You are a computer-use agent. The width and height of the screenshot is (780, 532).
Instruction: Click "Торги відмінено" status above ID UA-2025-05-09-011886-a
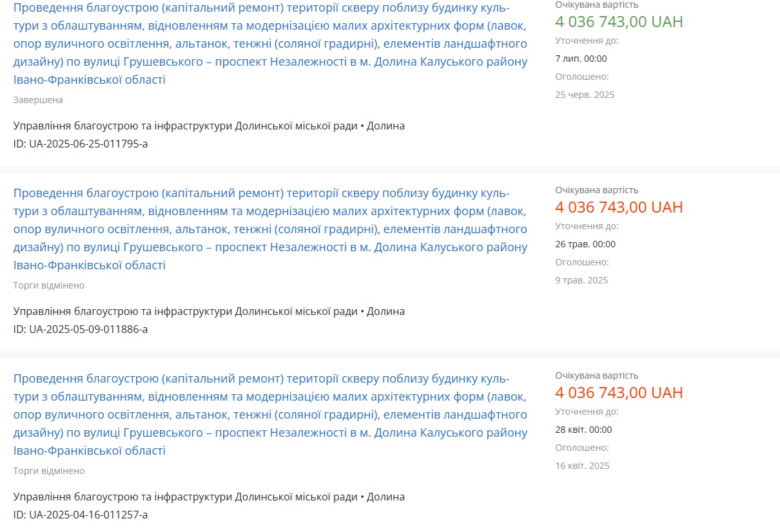coord(49,285)
